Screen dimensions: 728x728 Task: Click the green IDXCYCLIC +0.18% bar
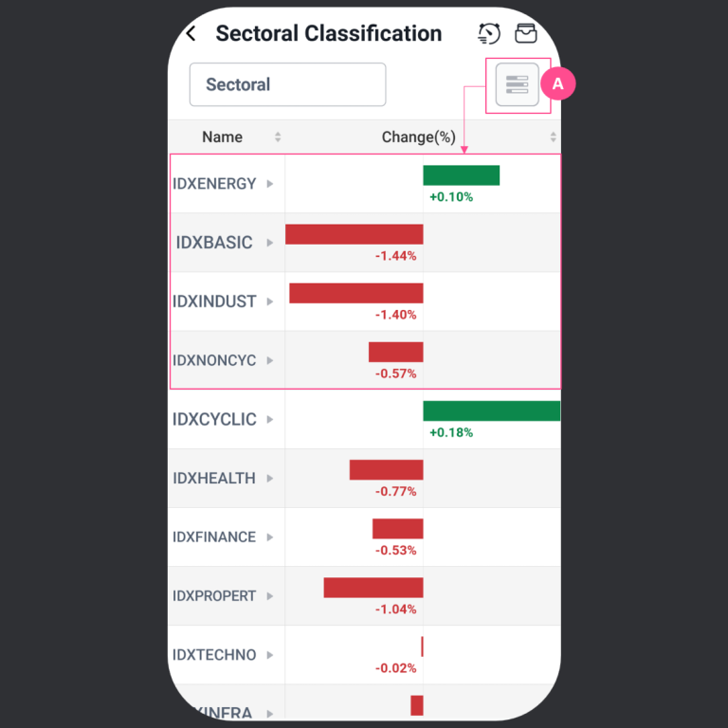[491, 410]
